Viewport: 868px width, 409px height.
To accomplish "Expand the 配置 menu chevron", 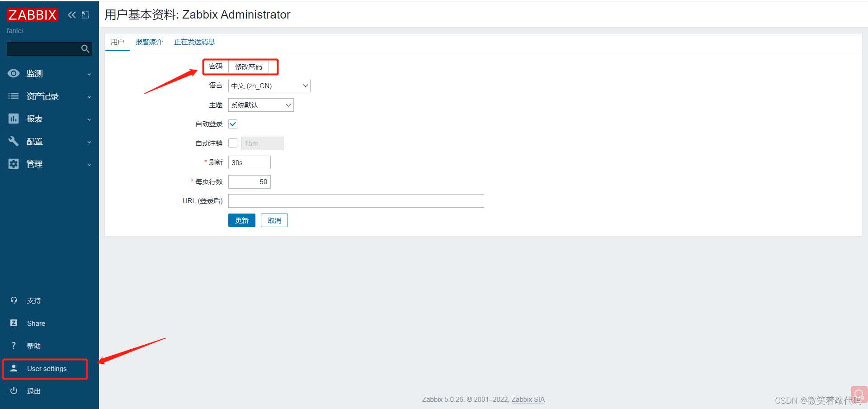I will 89,142.
